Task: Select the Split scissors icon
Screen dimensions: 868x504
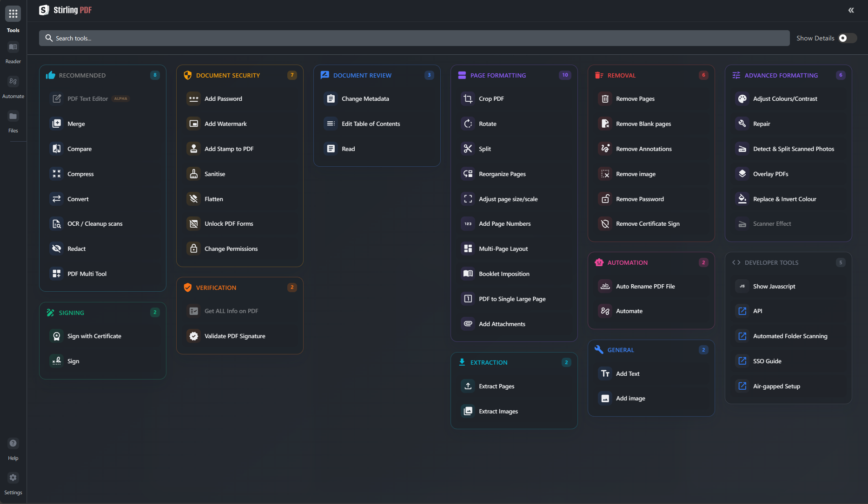Action: click(468, 149)
